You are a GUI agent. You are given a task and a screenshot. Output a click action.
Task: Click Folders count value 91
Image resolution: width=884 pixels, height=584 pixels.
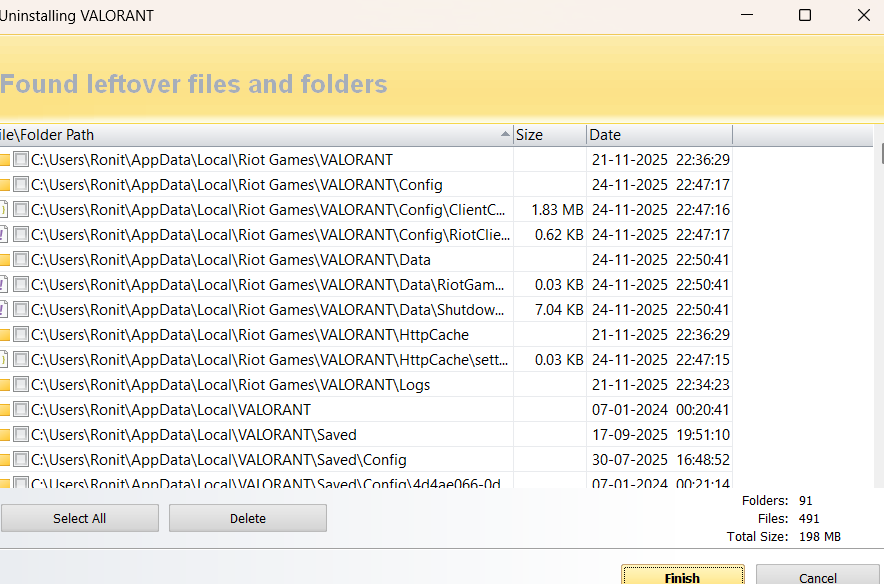[x=806, y=501]
